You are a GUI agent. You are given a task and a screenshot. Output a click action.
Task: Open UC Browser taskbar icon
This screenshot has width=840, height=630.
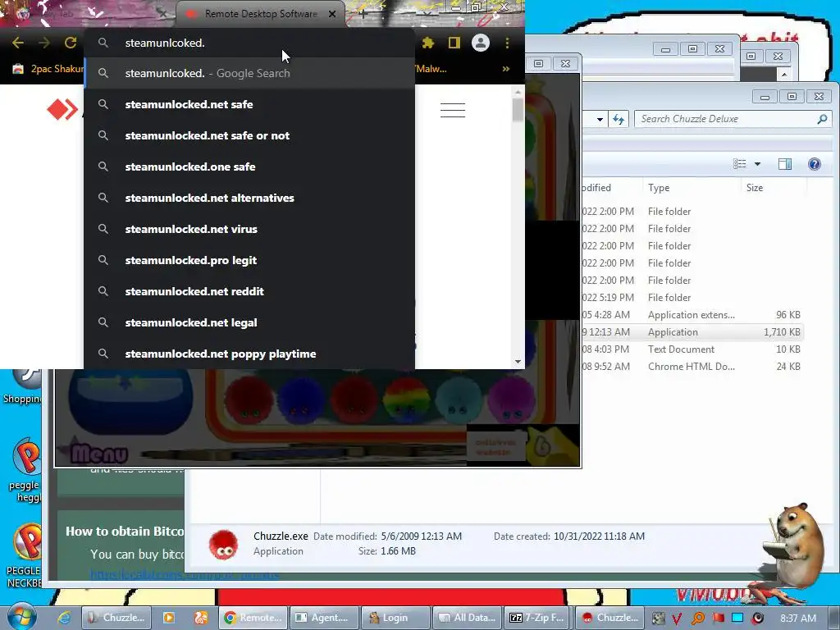pyautogui.click(x=200, y=618)
